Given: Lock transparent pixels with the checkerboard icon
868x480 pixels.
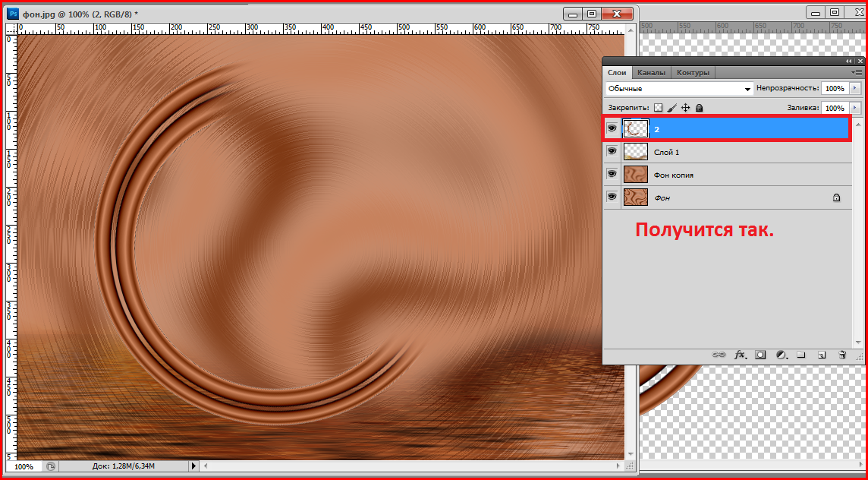Looking at the screenshot, I should (658, 108).
